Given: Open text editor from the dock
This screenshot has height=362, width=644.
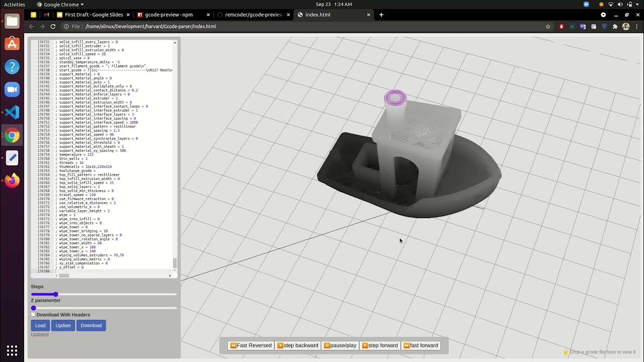Looking at the screenshot, I should click(x=12, y=158).
